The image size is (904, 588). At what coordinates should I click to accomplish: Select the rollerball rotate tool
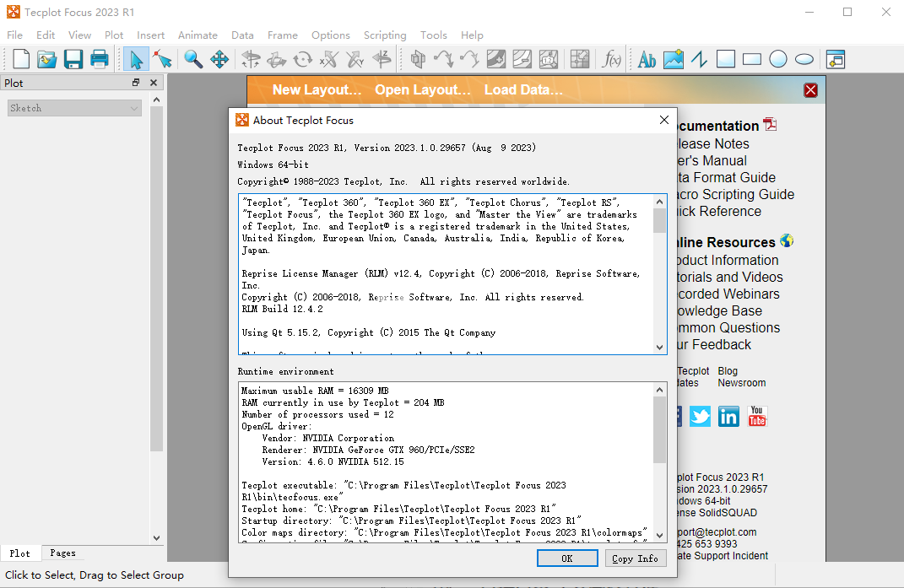tap(277, 59)
